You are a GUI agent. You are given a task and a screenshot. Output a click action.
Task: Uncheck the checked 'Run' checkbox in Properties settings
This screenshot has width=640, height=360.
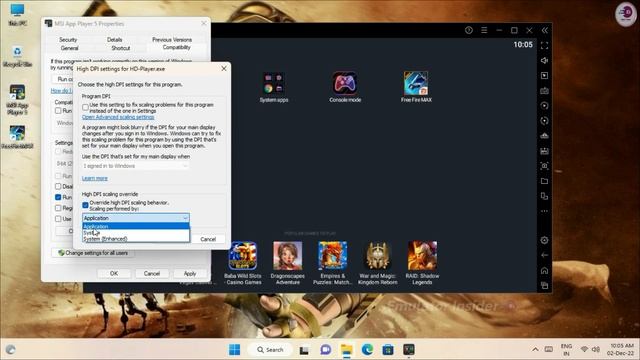pyautogui.click(x=58, y=197)
